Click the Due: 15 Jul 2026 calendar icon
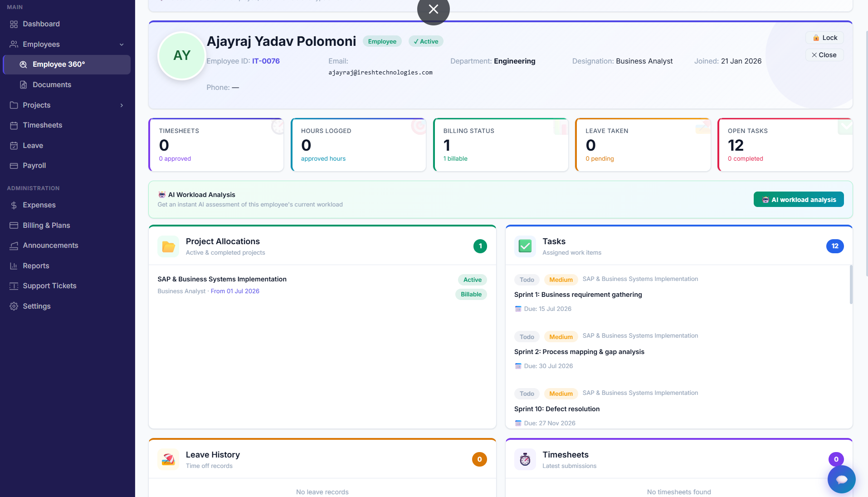868x497 pixels. coord(518,309)
